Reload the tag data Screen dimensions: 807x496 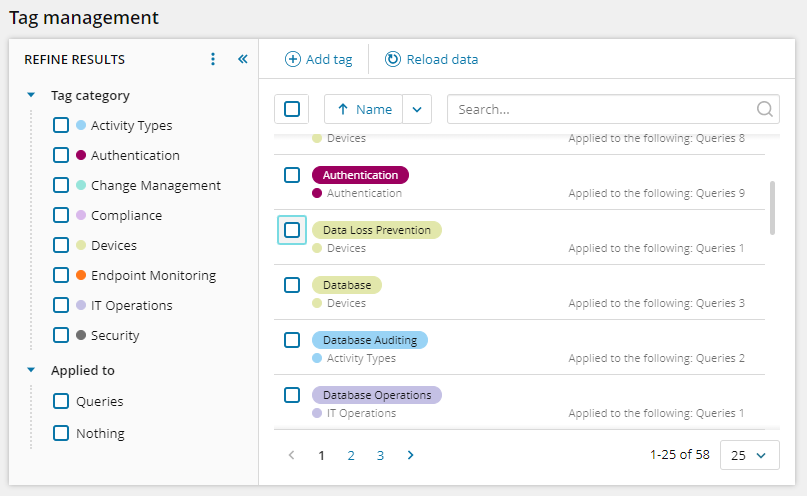(x=431, y=59)
